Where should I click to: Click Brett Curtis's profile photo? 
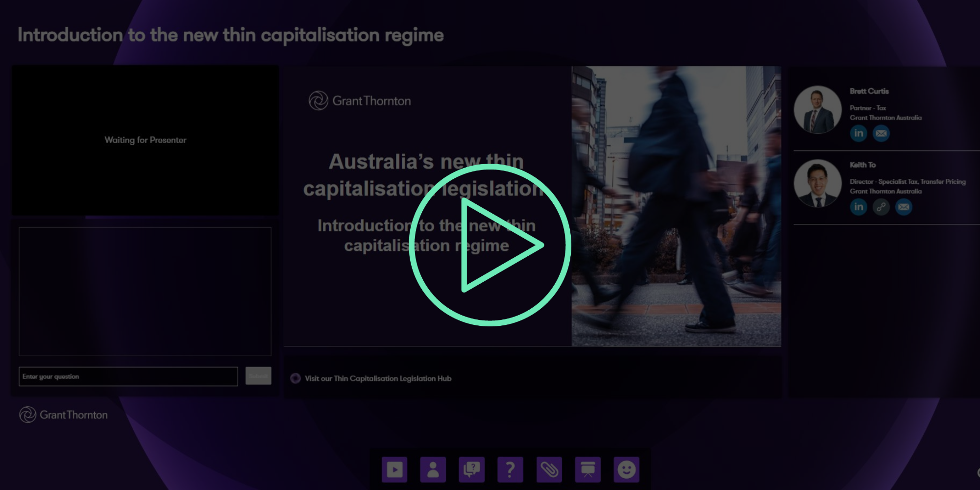click(x=817, y=110)
